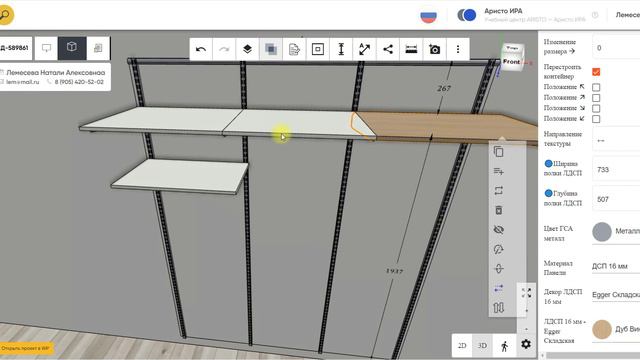Click the rotate circle icon in object toolbar
Screen dimensions: 640x360
(498, 249)
